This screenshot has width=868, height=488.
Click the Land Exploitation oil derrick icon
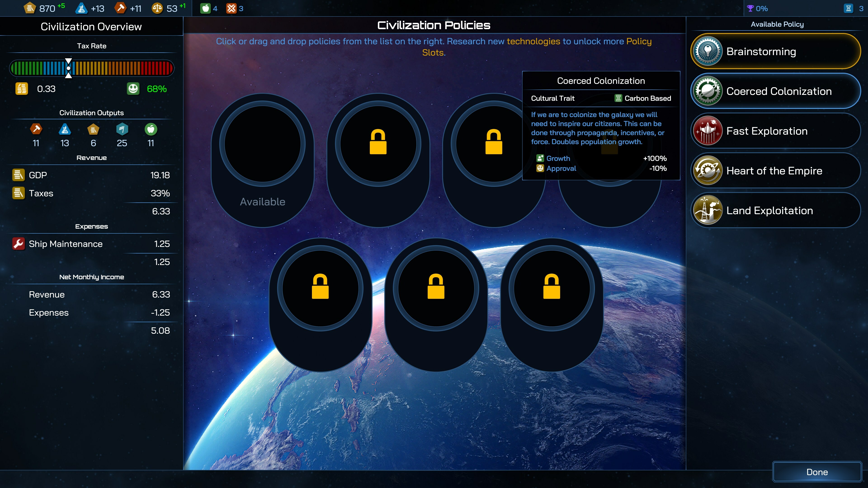pos(708,210)
